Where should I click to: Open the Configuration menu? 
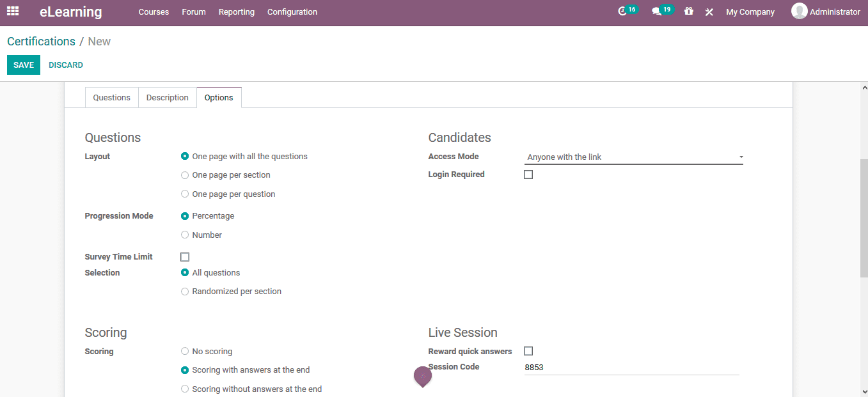tap(292, 12)
